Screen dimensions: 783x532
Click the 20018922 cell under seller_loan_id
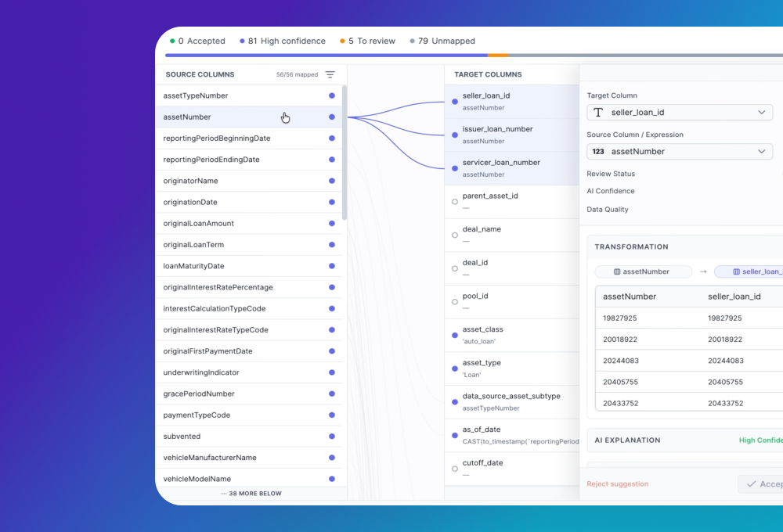coord(725,340)
